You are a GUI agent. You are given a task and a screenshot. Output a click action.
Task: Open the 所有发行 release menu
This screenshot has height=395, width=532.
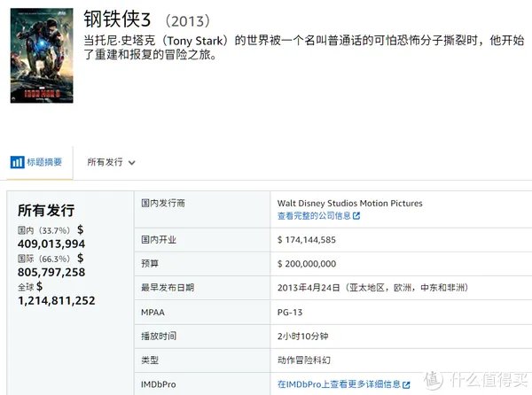point(105,162)
